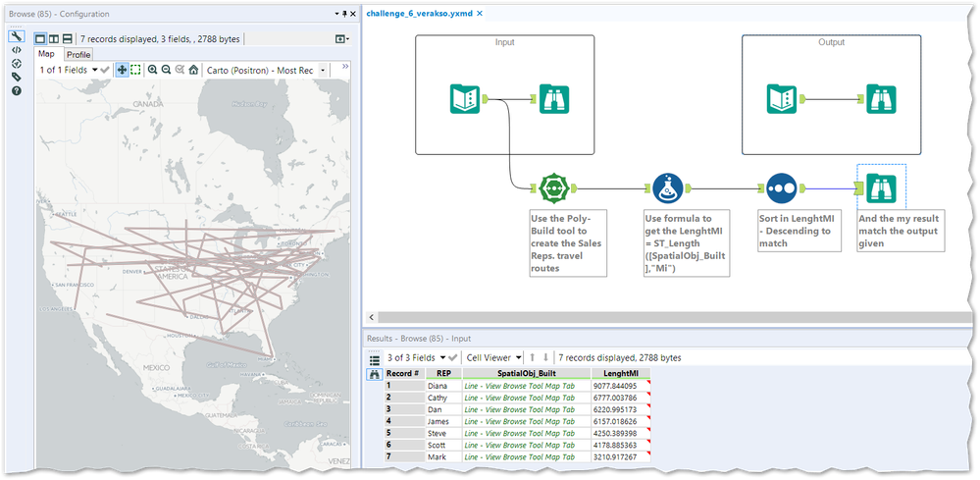The width and height of the screenshot is (980, 480).
Task: Select the Browse tool in Output container
Action: [x=881, y=98]
